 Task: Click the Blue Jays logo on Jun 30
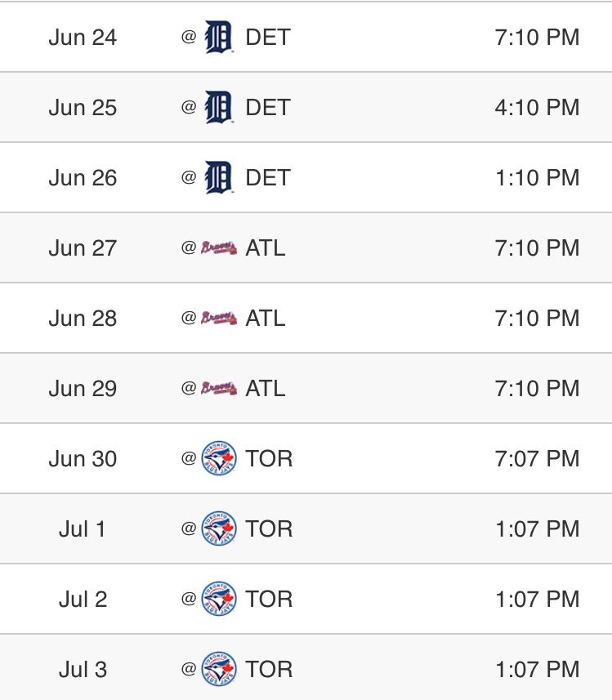pos(219,459)
